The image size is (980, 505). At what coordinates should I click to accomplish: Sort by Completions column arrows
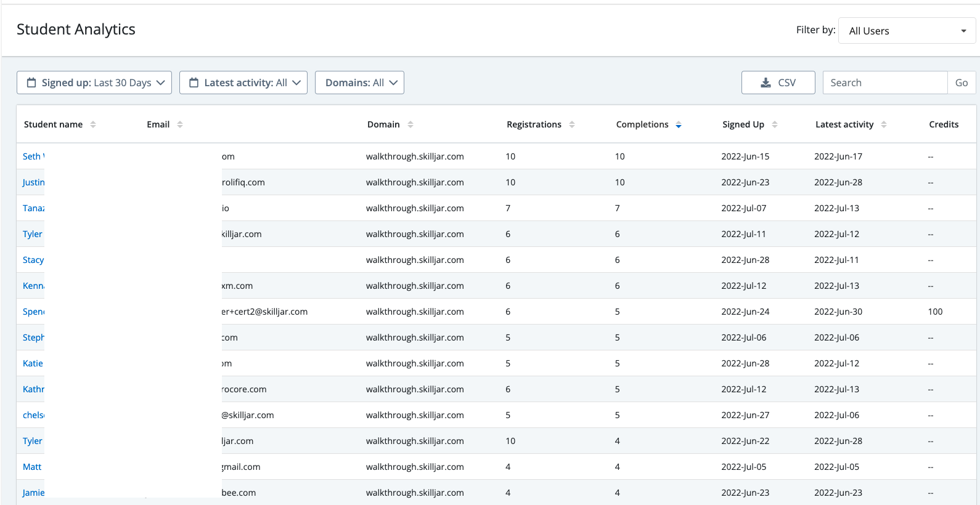679,124
